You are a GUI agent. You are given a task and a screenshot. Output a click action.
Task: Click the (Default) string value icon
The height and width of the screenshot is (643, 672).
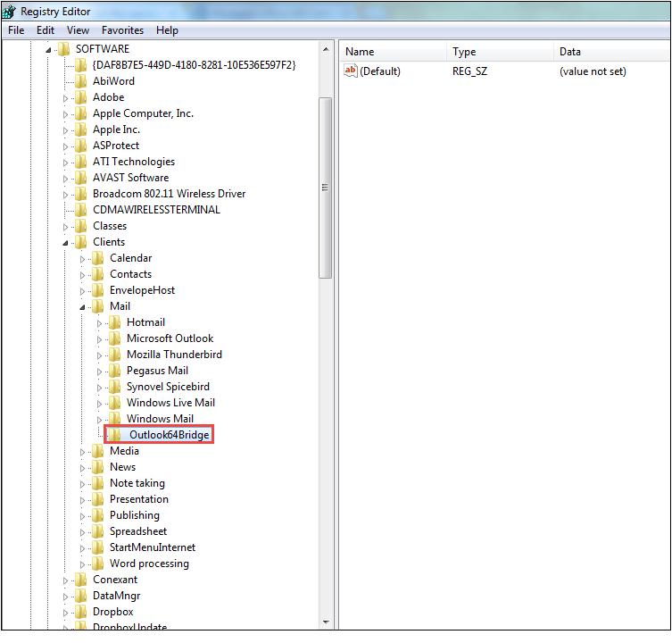(351, 71)
